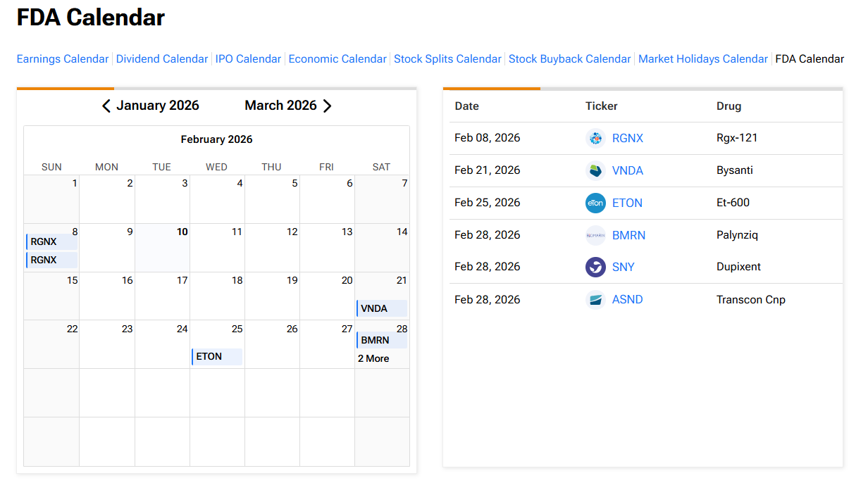Click the Ticker column header

coord(602,106)
